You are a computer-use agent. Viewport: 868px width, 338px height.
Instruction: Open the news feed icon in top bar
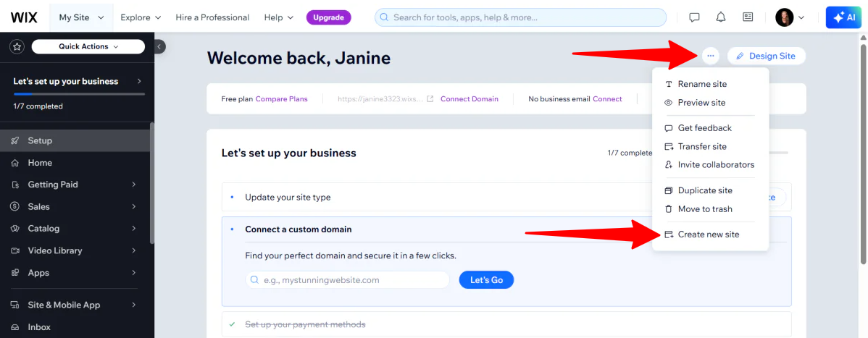pos(748,17)
